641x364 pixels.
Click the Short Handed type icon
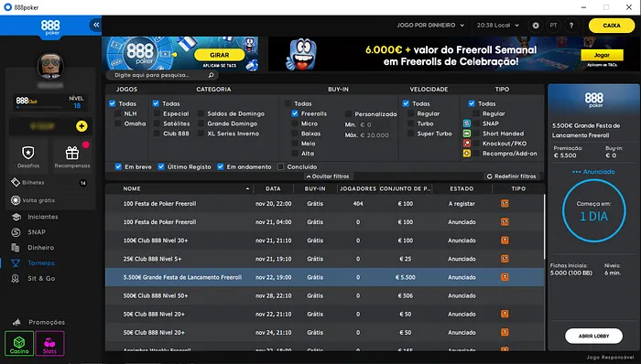[x=467, y=134]
